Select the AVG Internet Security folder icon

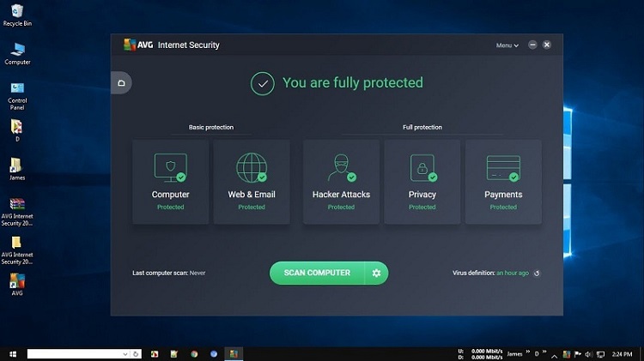click(x=17, y=250)
